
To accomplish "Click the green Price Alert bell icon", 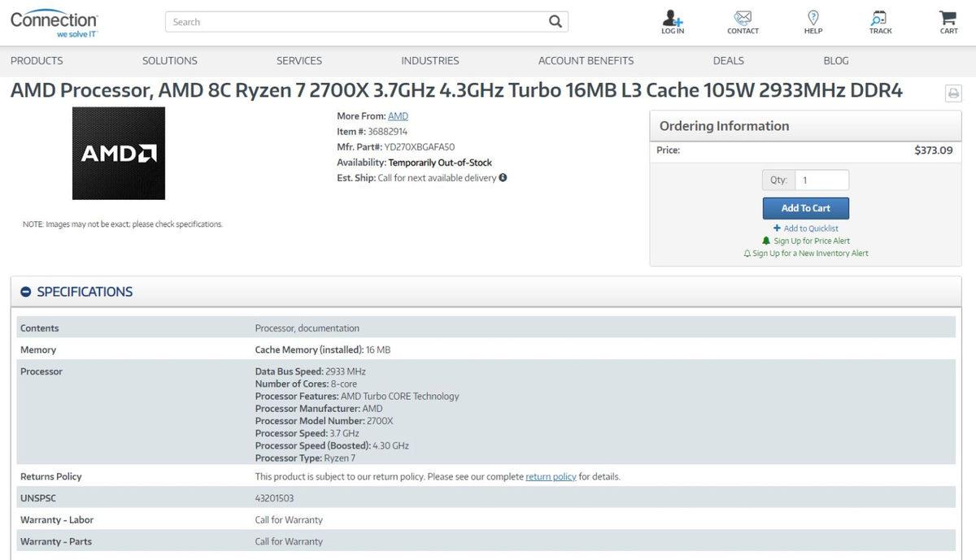I will [x=765, y=241].
